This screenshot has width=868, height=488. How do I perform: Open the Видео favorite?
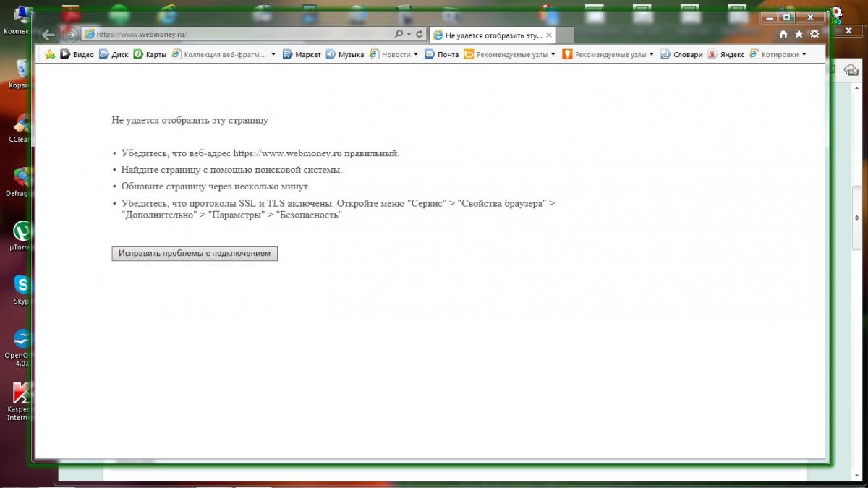[77, 54]
